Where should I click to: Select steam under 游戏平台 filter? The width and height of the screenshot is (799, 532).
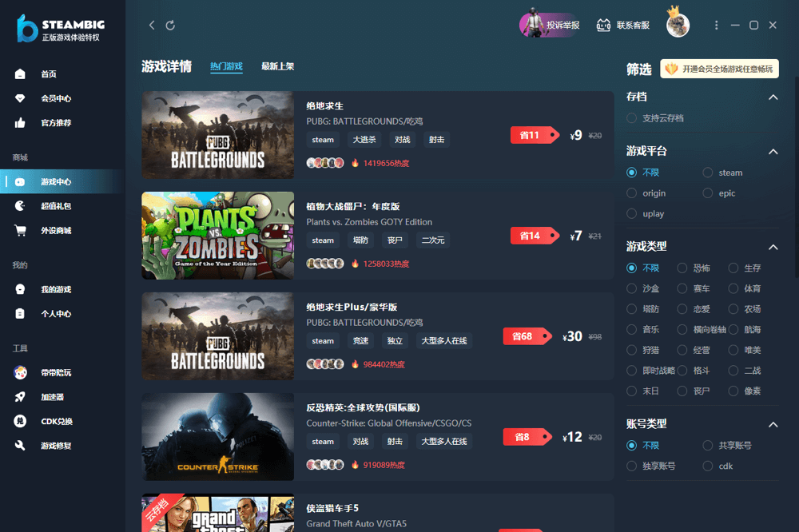coord(708,173)
